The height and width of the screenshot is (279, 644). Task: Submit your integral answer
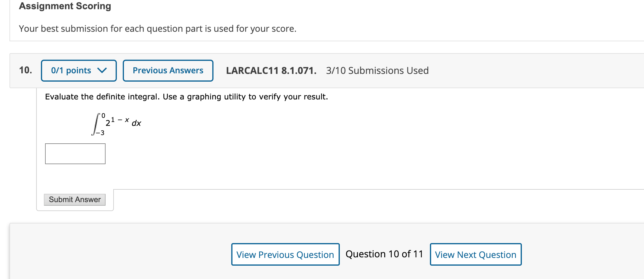74,199
